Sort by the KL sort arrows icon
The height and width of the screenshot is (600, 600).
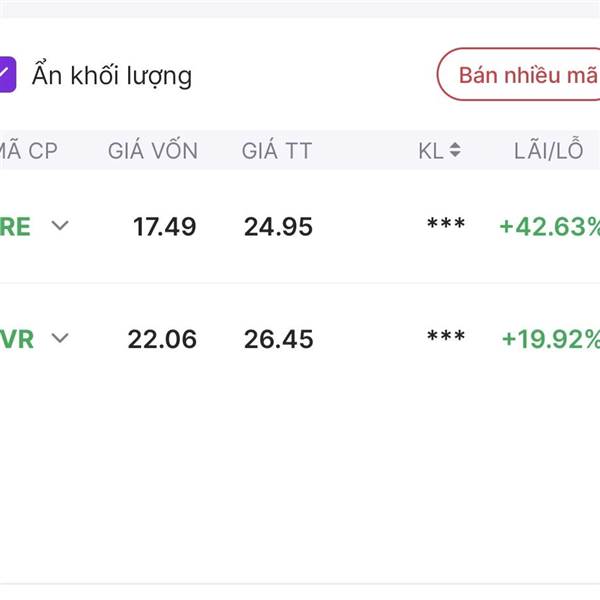pyautogui.click(x=455, y=151)
